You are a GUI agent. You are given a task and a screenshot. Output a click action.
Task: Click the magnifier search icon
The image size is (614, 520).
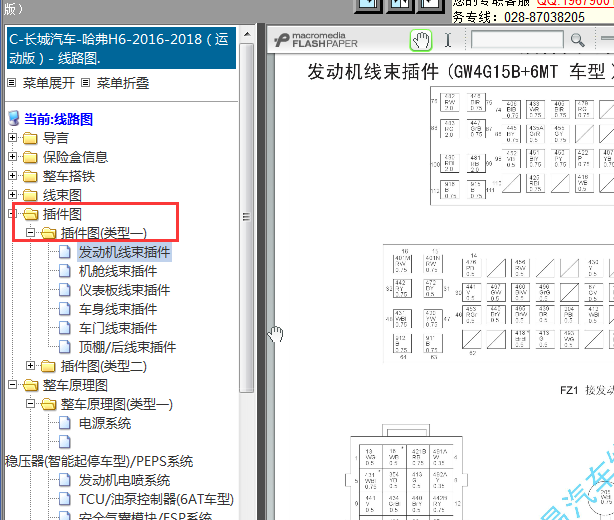577,40
